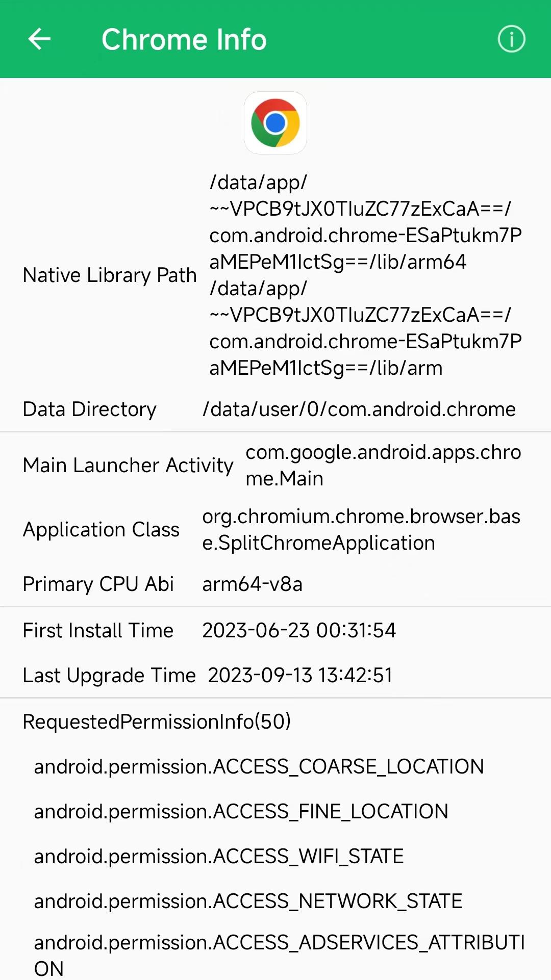Image resolution: width=551 pixels, height=980 pixels.
Task: Select ACCESS_COARSE_LOCATION permission entry
Action: [259, 767]
